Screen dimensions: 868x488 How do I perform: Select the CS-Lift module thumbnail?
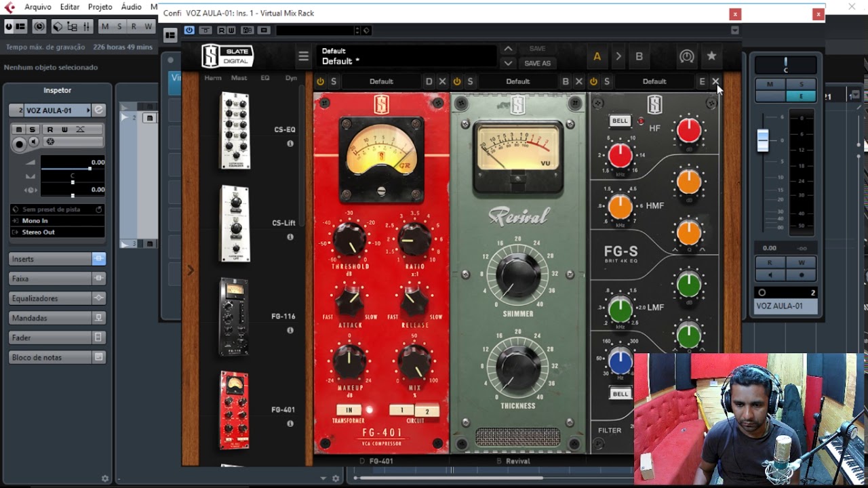point(235,224)
